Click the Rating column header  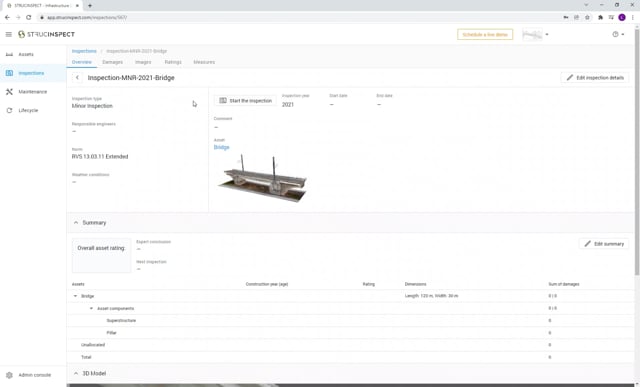[369, 284]
